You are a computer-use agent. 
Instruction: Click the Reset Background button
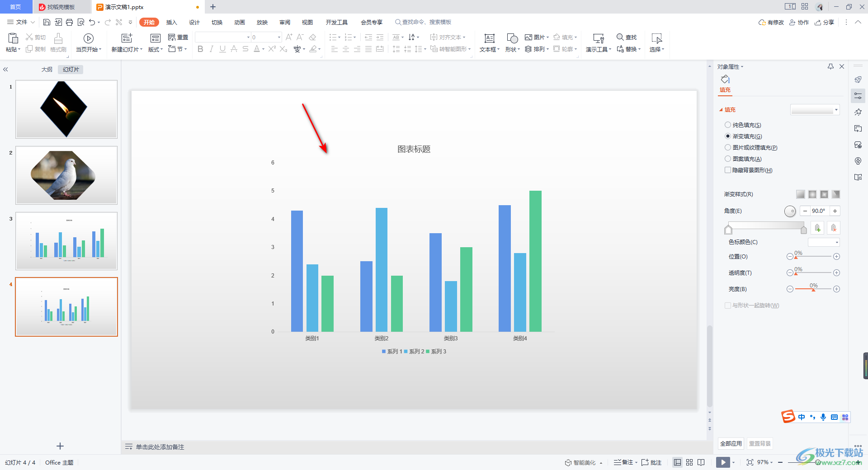pyautogui.click(x=760, y=444)
